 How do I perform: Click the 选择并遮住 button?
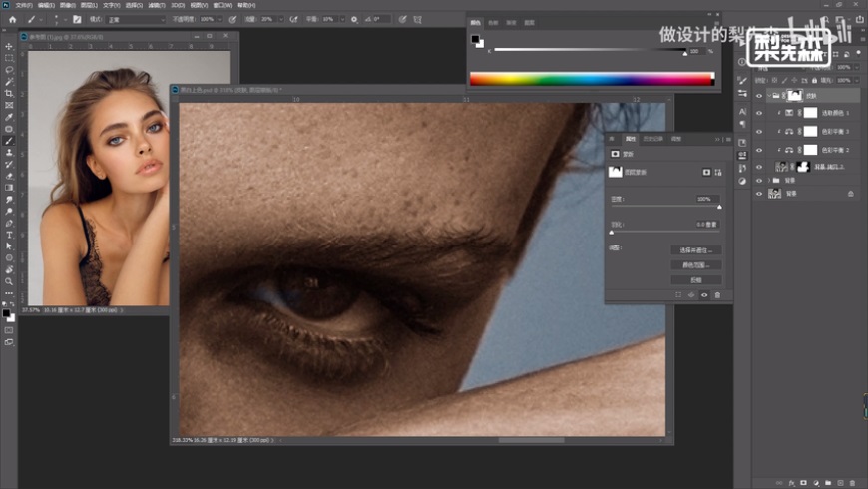[695, 250]
